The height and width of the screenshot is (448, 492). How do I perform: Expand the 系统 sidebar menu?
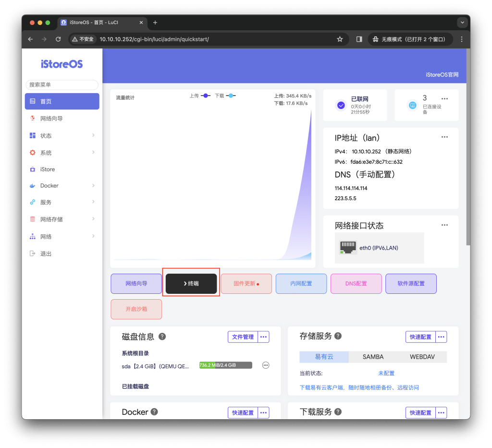click(x=62, y=153)
